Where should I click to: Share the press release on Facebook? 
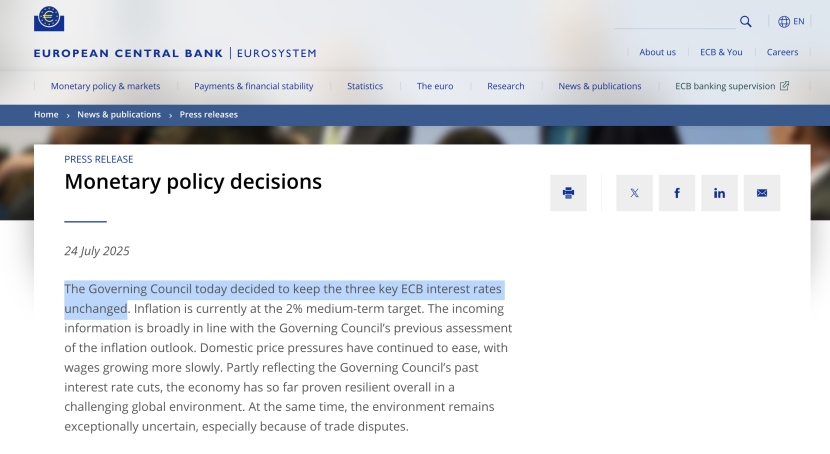(677, 193)
